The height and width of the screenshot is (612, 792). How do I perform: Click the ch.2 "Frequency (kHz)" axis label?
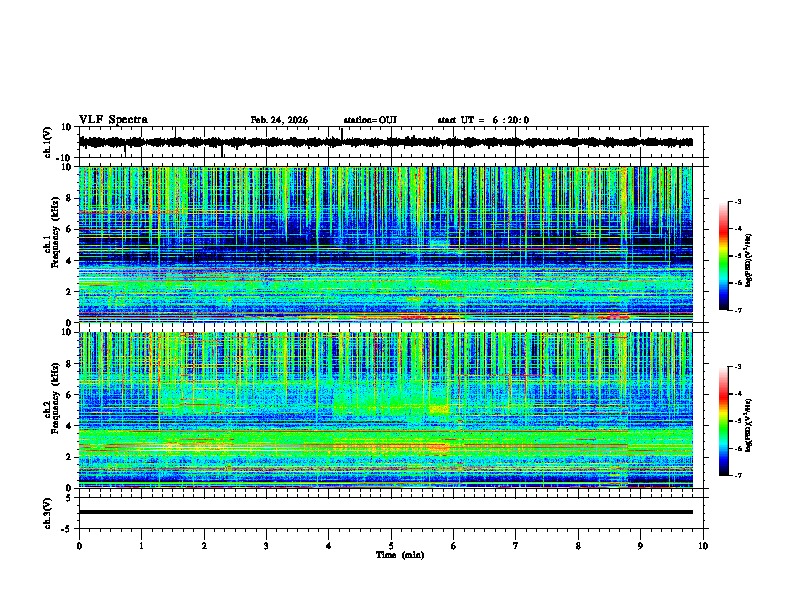(55, 398)
